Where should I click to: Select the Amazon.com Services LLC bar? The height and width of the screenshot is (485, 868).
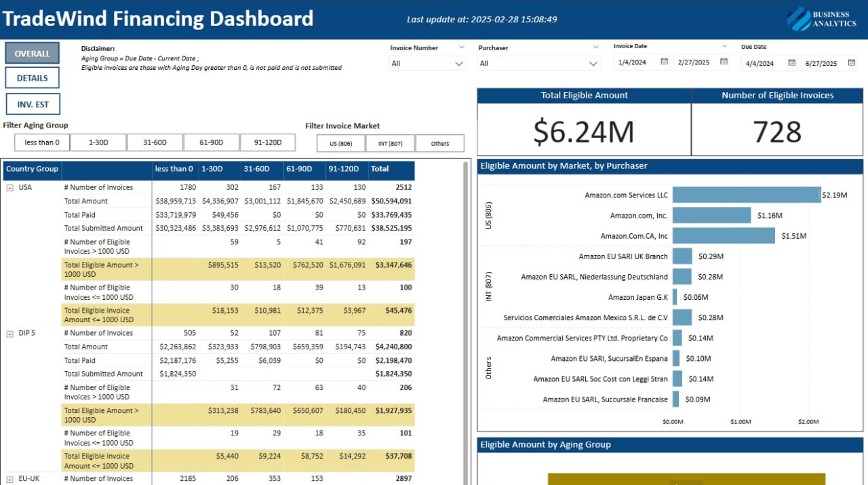pyautogui.click(x=747, y=195)
